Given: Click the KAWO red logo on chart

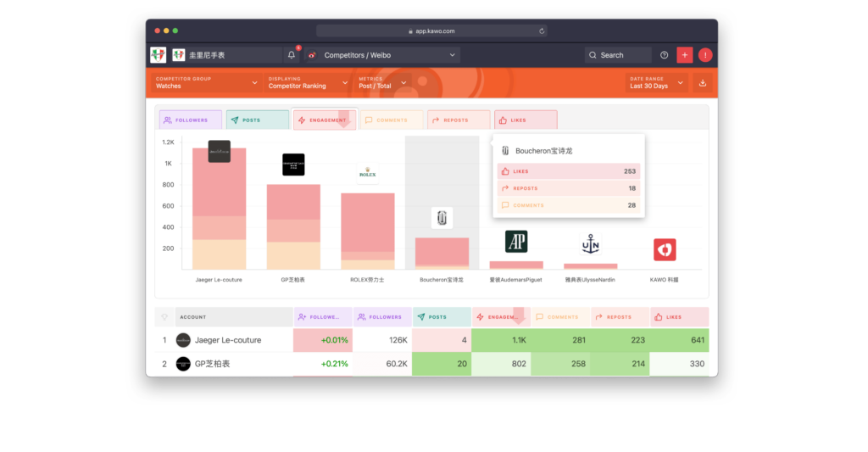Looking at the screenshot, I should click(x=665, y=249).
